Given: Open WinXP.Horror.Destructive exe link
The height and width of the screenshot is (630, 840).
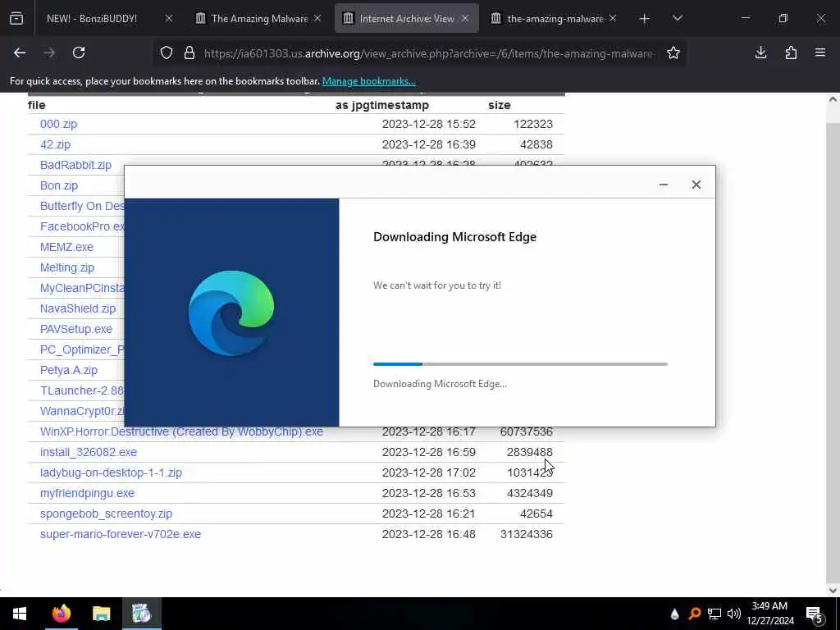Looking at the screenshot, I should (x=181, y=431).
